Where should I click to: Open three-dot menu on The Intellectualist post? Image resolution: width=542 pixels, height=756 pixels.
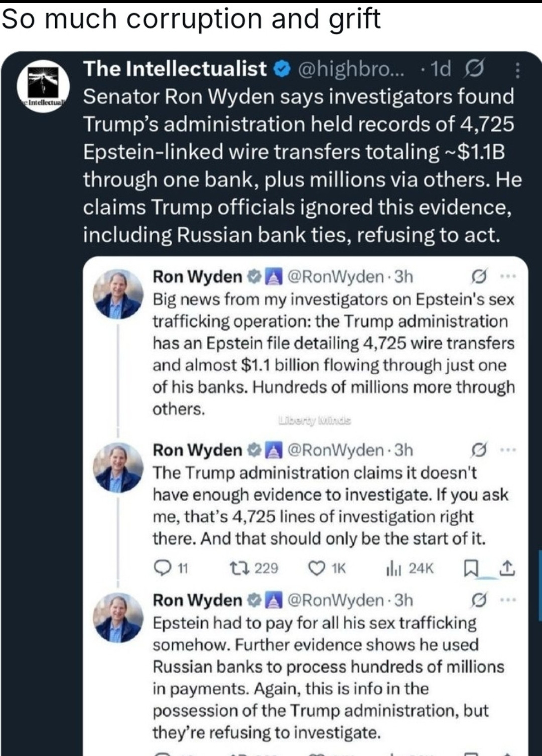pos(517,70)
